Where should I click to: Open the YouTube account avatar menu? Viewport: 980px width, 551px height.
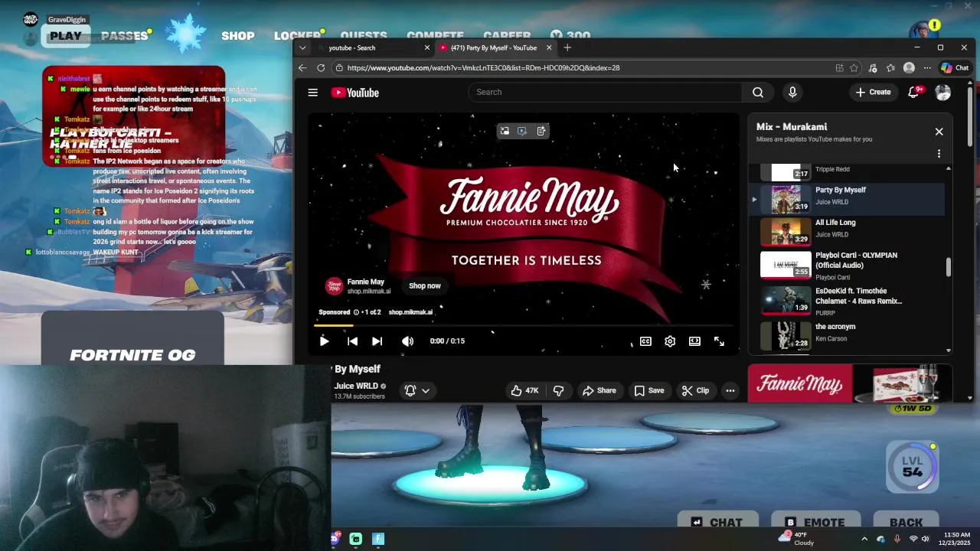tap(942, 93)
